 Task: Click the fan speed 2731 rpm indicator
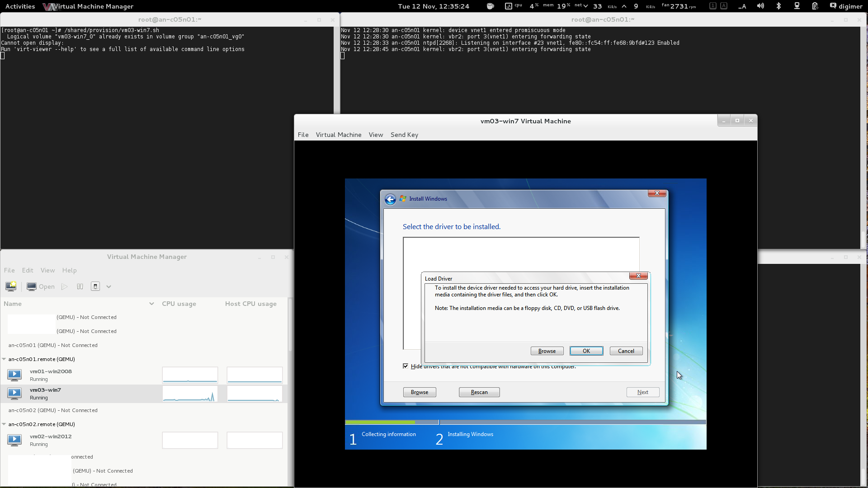click(x=679, y=6)
